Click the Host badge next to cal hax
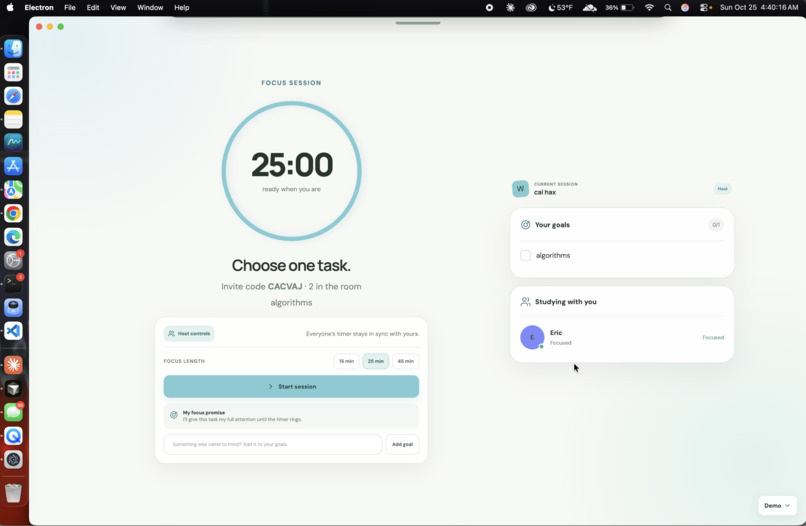The image size is (806, 526). coord(722,189)
